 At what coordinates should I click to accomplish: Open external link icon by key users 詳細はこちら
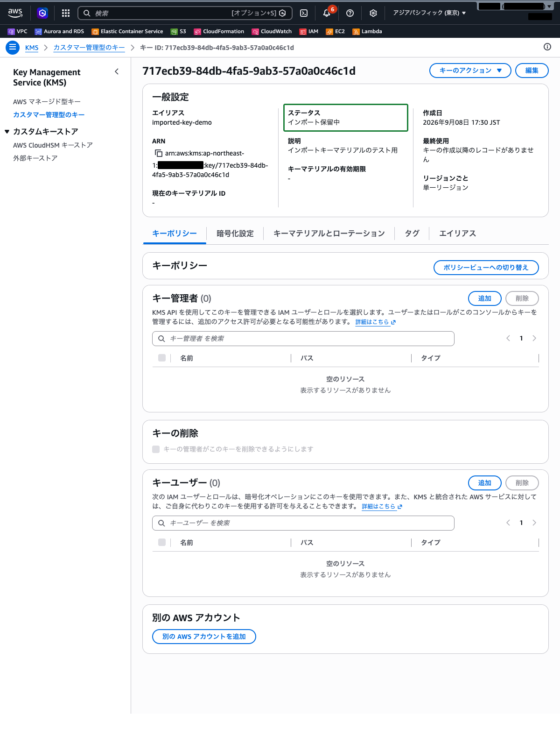[400, 507]
